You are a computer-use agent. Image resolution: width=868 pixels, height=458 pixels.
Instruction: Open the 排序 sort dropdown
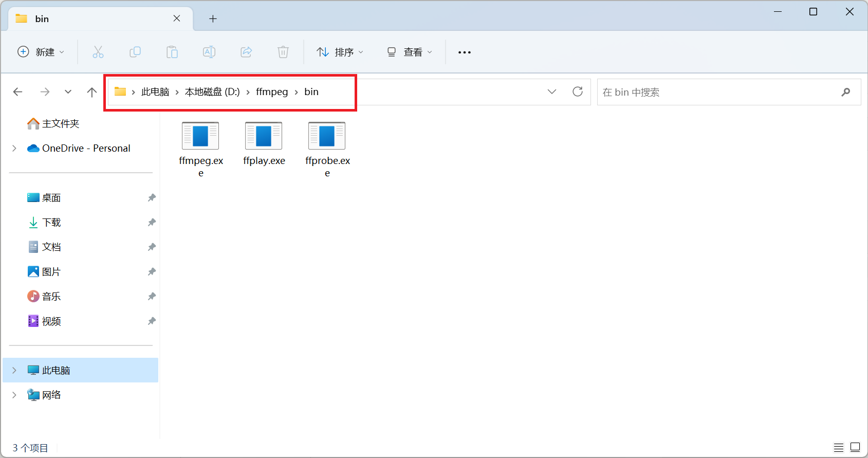tap(340, 52)
